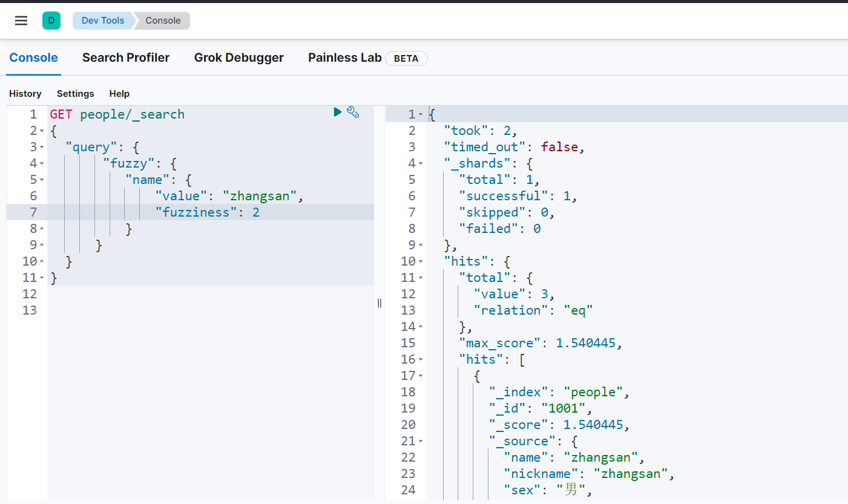The image size is (848, 504).
Task: Open the hamburger navigation menu
Action: coord(21,21)
